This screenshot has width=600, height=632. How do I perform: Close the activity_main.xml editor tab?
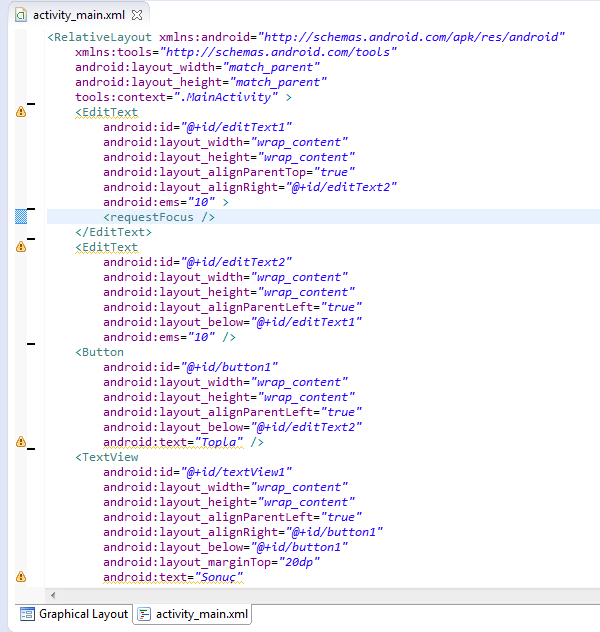pos(137,15)
